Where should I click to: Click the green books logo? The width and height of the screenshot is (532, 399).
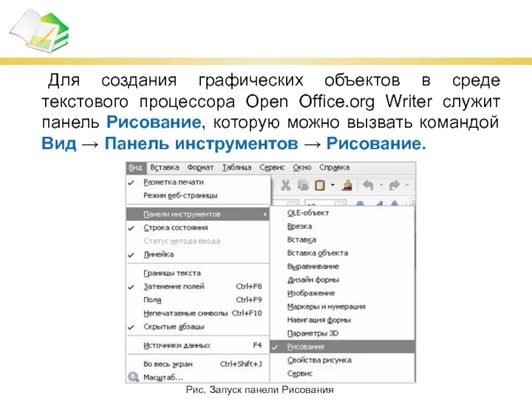(39, 31)
